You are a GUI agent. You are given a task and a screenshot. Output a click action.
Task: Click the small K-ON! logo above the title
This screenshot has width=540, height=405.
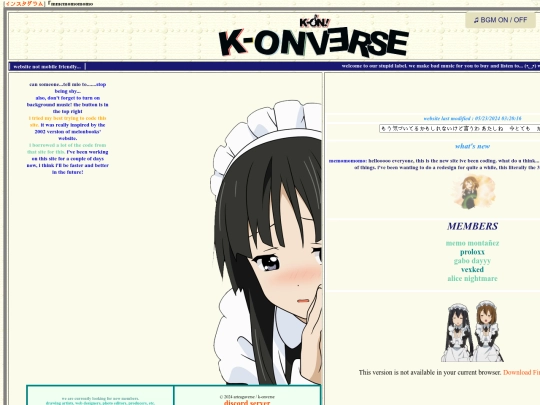pos(314,22)
